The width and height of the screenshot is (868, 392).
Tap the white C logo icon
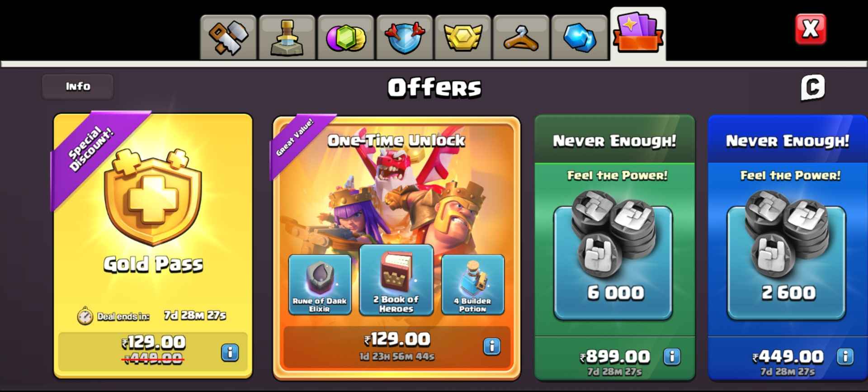click(812, 87)
